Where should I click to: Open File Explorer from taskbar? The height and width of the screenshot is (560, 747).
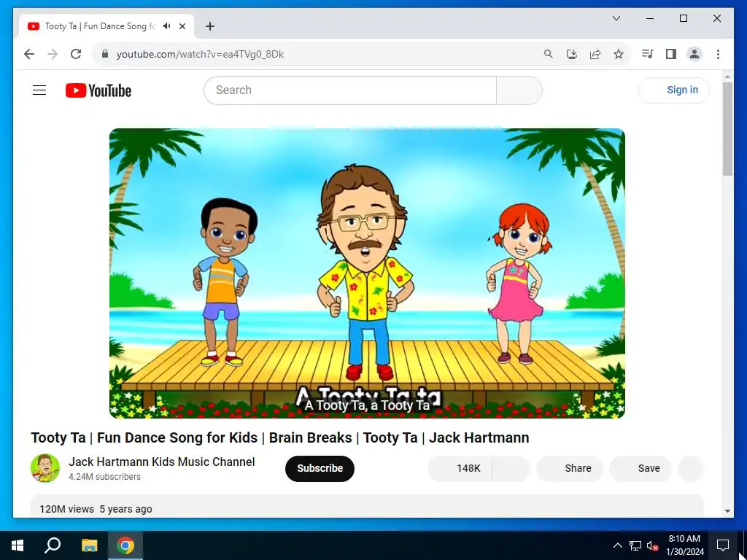(89, 545)
